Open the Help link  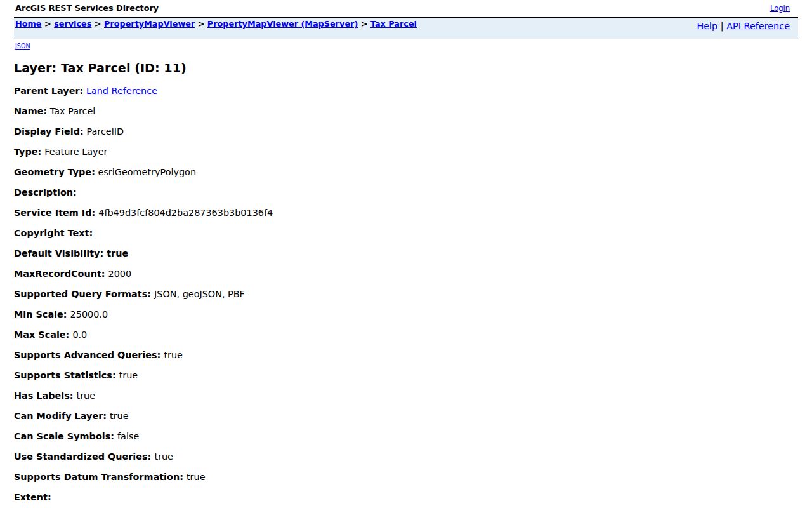707,26
